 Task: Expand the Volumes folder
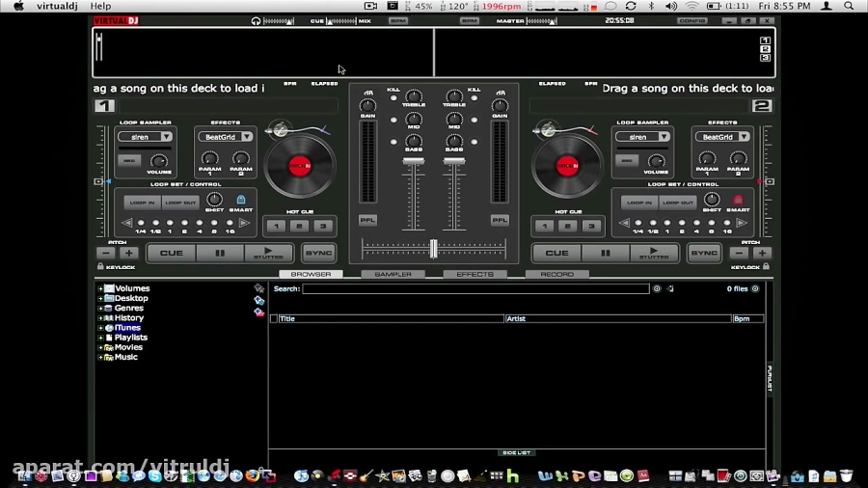pos(100,288)
